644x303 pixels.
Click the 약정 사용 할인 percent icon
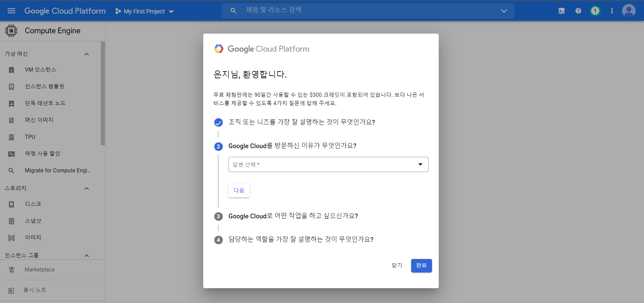[x=11, y=154]
